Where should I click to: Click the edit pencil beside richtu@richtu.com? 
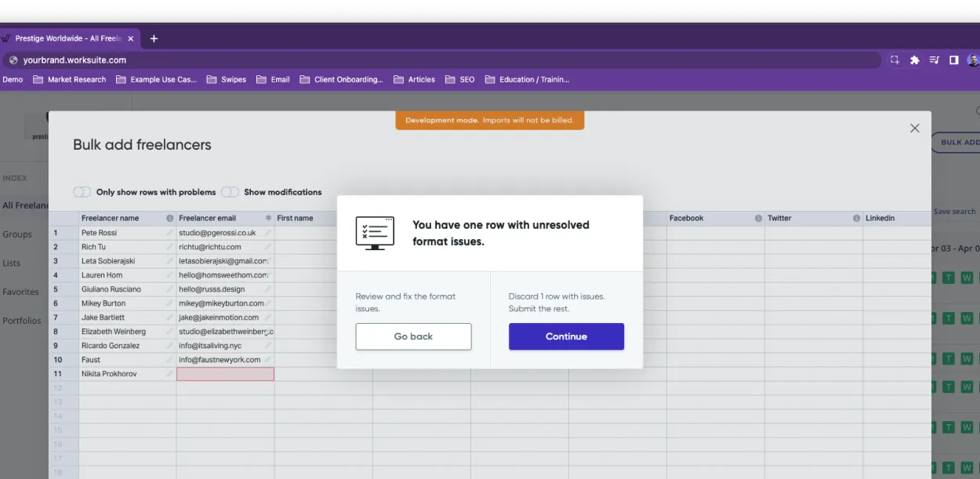[269, 246]
